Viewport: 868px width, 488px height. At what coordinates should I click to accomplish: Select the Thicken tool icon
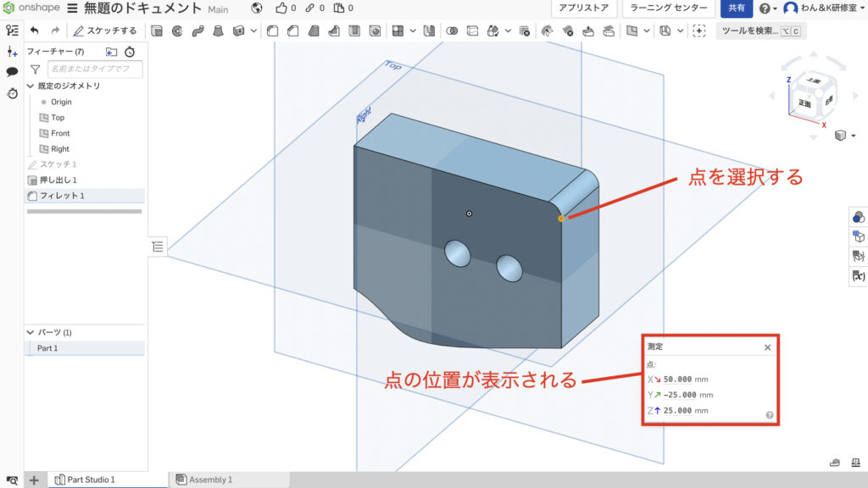pos(238,31)
